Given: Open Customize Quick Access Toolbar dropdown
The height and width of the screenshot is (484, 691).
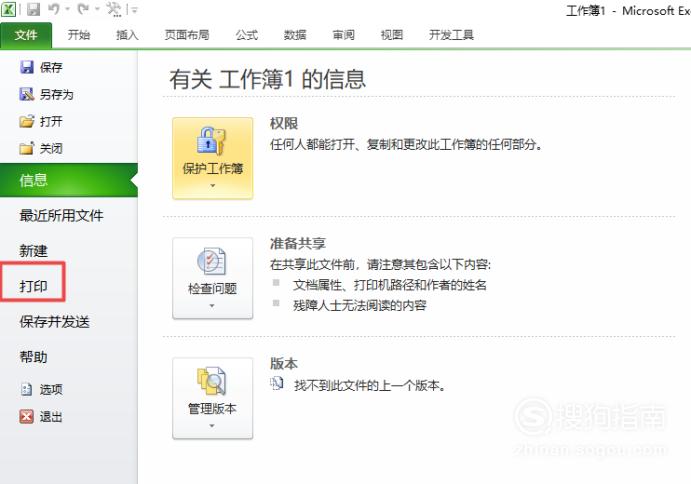Looking at the screenshot, I should (134, 9).
